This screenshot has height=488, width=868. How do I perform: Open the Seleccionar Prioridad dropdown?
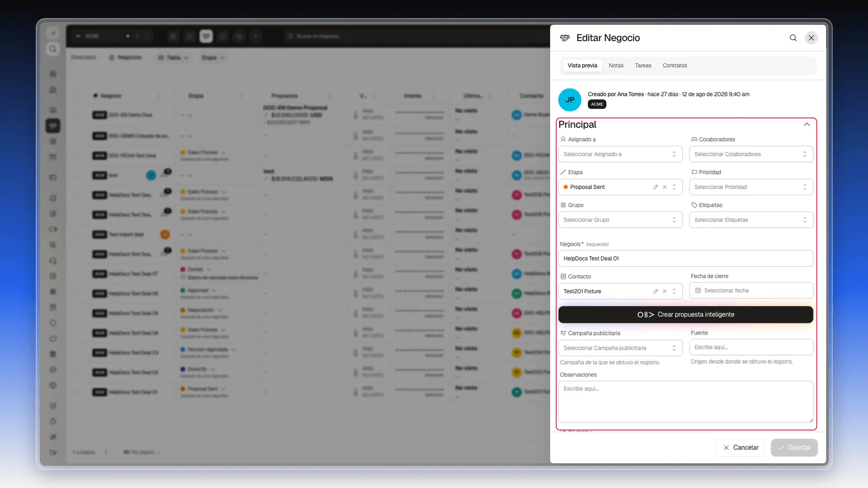pyautogui.click(x=751, y=187)
